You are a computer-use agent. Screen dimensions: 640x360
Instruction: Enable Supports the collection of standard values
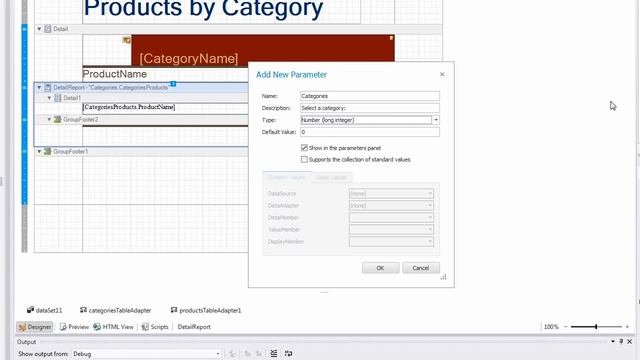304,159
